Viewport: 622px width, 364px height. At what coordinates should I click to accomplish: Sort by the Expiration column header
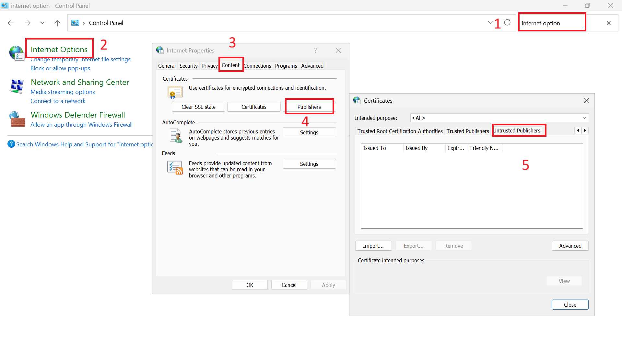(x=457, y=148)
